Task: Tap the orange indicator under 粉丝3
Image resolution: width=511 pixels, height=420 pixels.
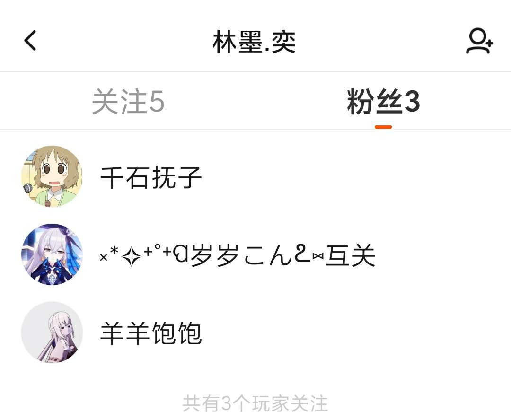Action: click(x=383, y=127)
